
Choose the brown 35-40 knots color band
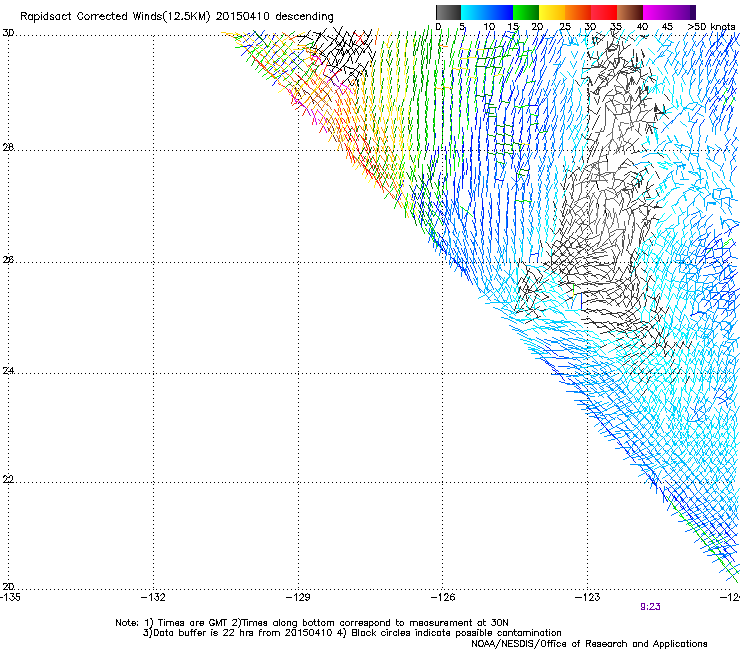coord(630,12)
